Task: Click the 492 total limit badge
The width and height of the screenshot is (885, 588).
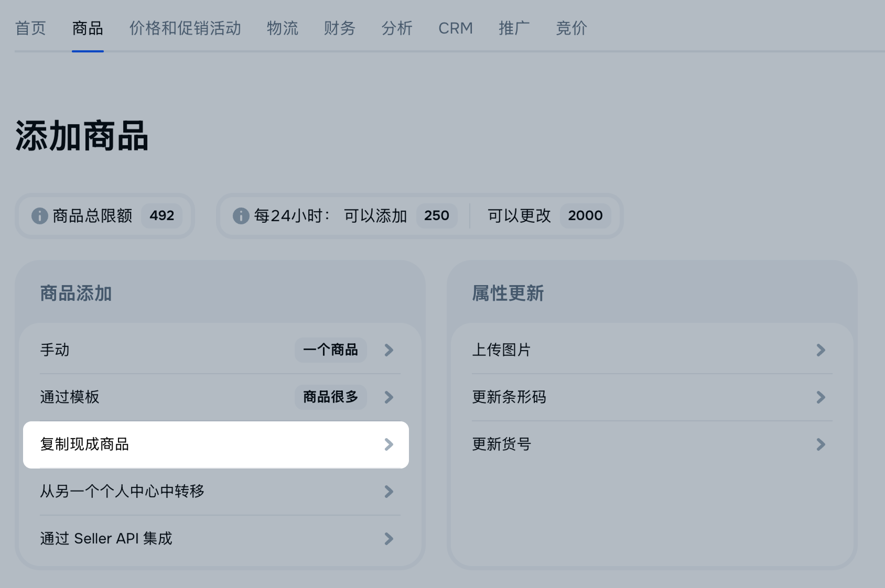Action: pos(161,215)
